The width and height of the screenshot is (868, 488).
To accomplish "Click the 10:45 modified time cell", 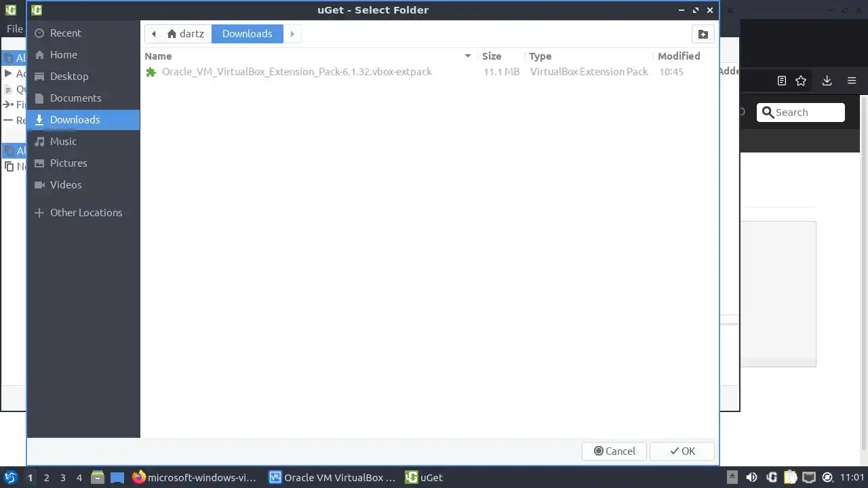I will point(671,71).
